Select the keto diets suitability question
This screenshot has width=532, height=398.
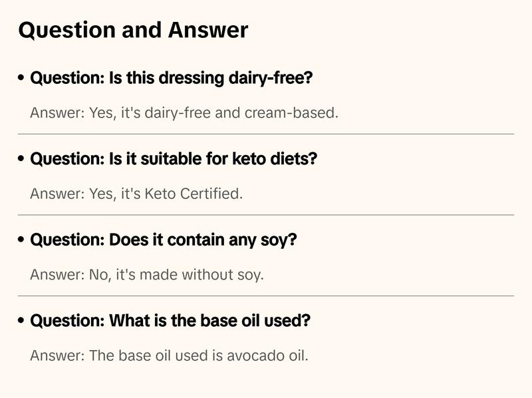(x=174, y=159)
